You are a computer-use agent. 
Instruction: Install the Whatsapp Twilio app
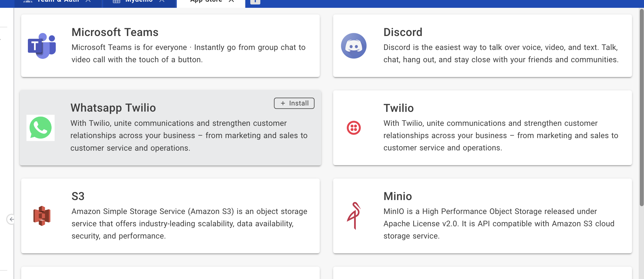pos(294,103)
